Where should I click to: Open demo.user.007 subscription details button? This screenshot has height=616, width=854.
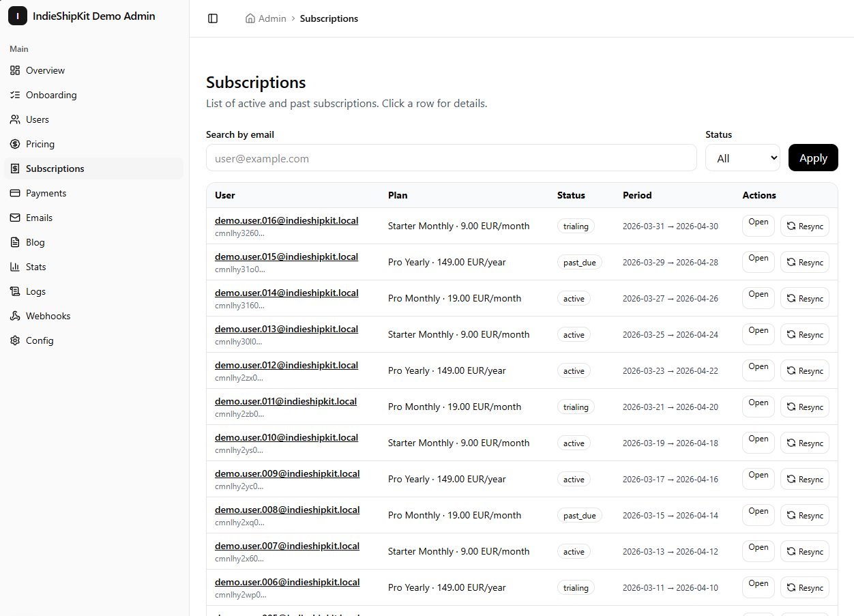point(759,551)
